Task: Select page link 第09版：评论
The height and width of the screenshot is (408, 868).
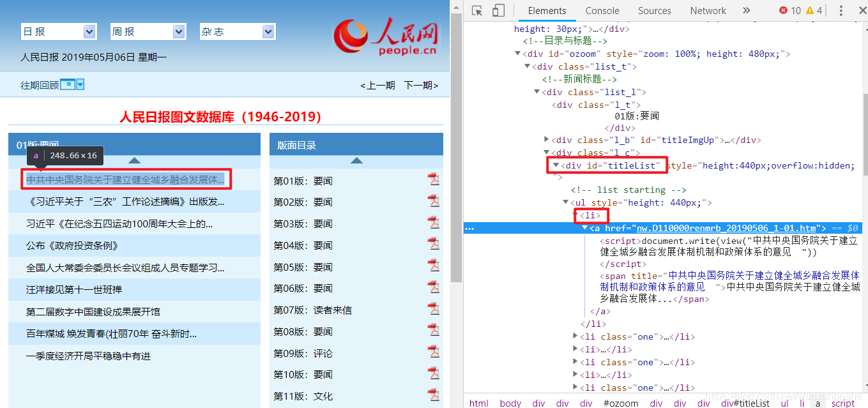Action: coord(303,353)
